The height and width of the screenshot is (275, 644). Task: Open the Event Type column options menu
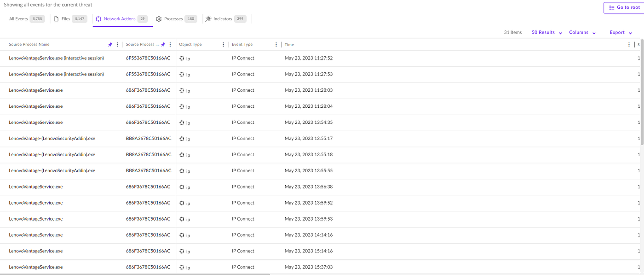tap(276, 45)
